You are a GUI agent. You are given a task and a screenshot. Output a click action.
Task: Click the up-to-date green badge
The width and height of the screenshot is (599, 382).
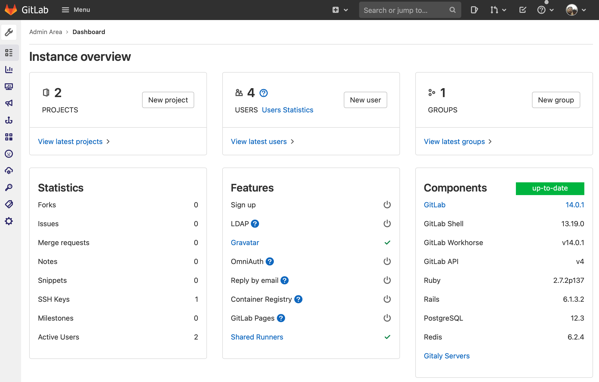point(550,188)
